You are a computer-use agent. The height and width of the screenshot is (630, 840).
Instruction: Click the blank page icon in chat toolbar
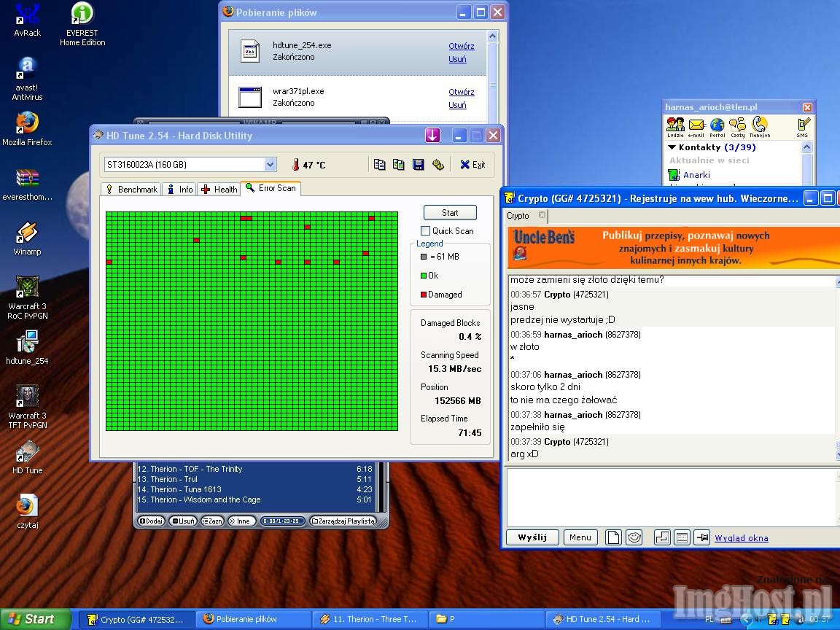tap(613, 537)
